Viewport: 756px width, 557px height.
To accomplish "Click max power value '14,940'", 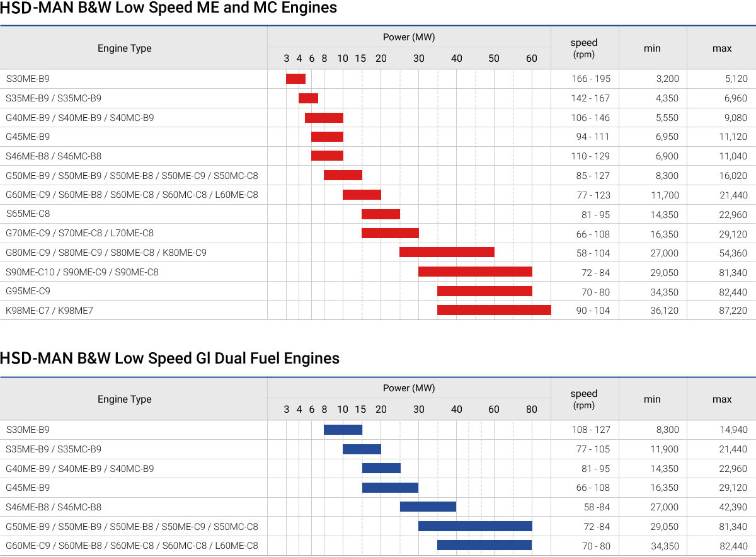I will click(x=733, y=430).
